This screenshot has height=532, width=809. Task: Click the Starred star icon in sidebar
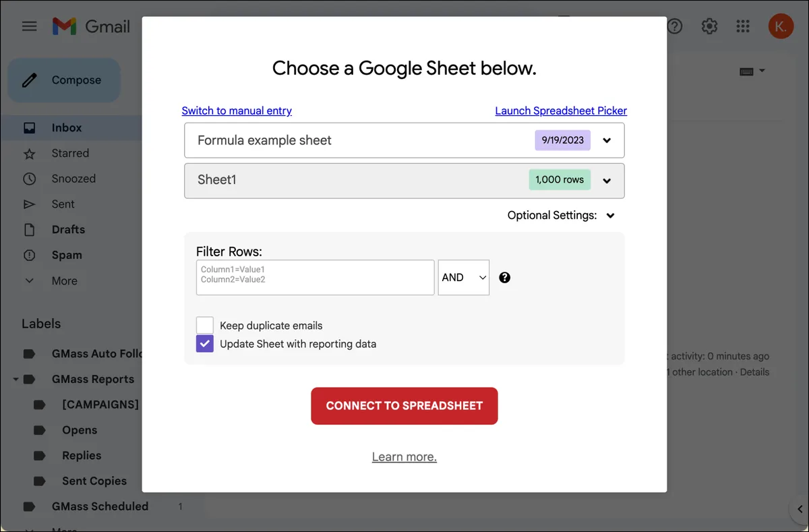(x=29, y=153)
